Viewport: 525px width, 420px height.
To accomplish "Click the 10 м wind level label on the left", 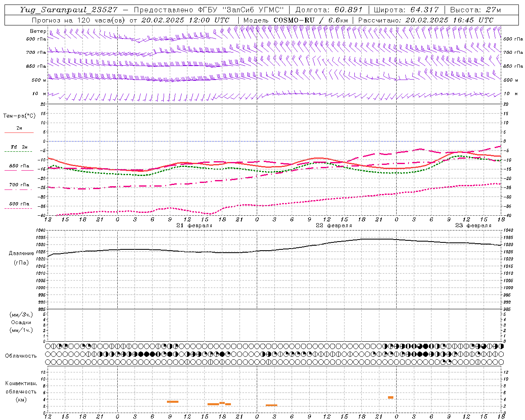I will (x=39, y=94).
